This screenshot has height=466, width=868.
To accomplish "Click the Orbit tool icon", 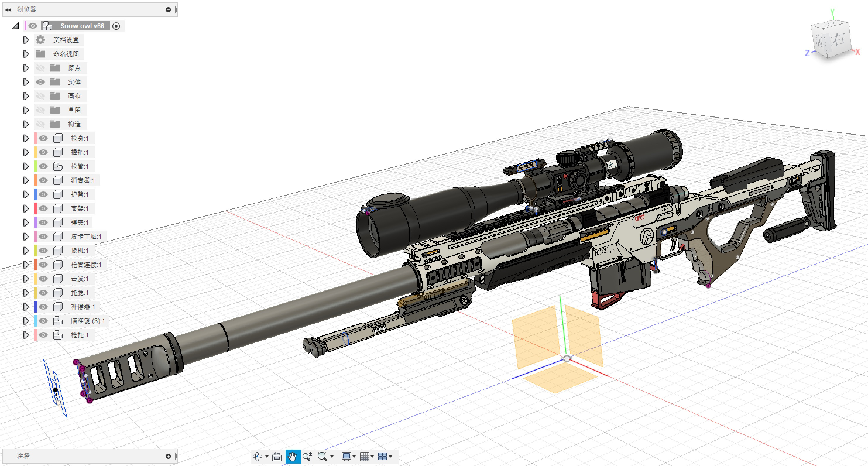I will tap(257, 456).
